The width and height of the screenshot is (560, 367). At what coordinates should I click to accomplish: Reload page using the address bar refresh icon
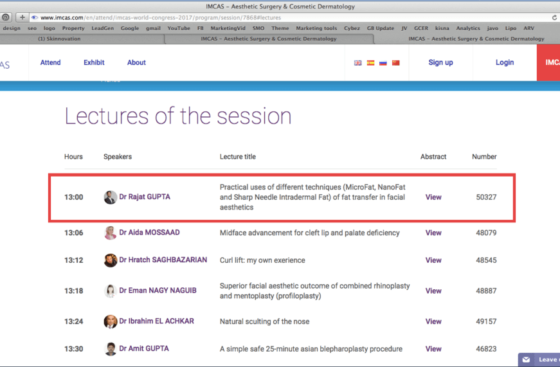coord(554,17)
